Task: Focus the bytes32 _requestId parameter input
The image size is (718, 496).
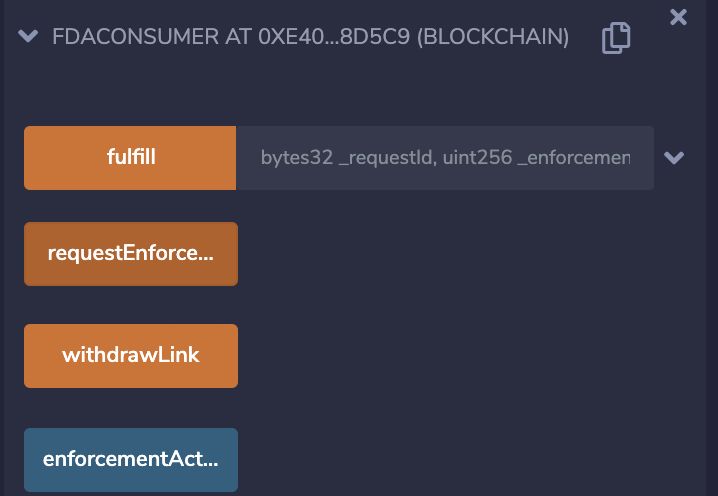Action: [x=445, y=158]
